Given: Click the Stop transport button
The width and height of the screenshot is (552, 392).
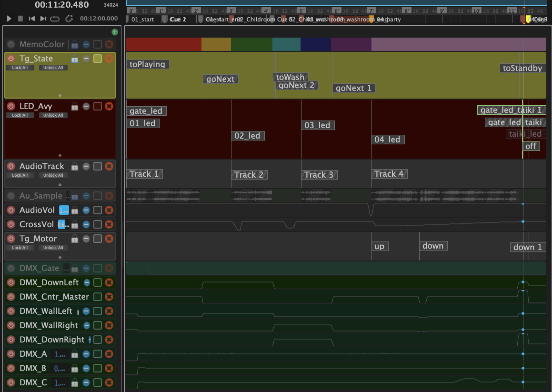Looking at the screenshot, I should 20,19.
